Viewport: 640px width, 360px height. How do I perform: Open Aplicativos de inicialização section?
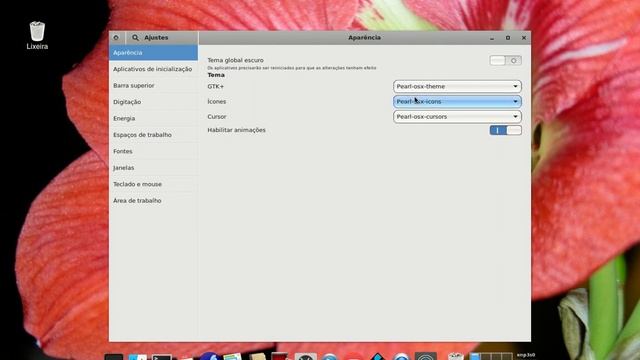click(153, 69)
